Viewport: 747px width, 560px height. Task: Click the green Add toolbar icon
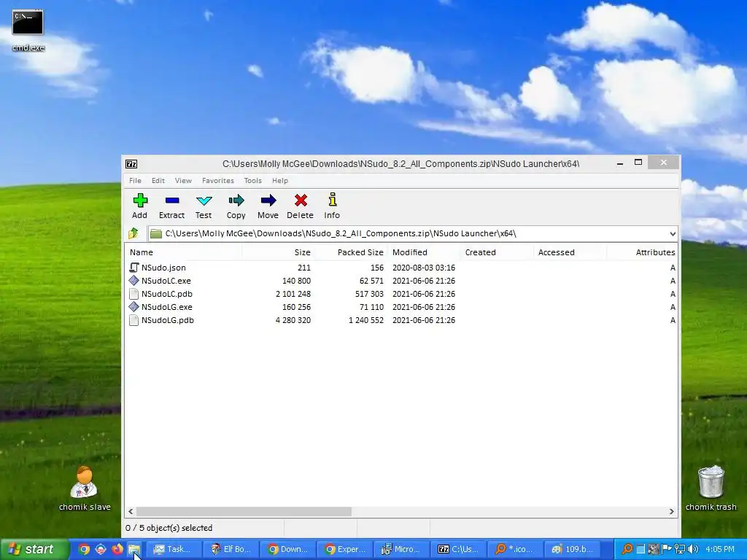click(140, 201)
